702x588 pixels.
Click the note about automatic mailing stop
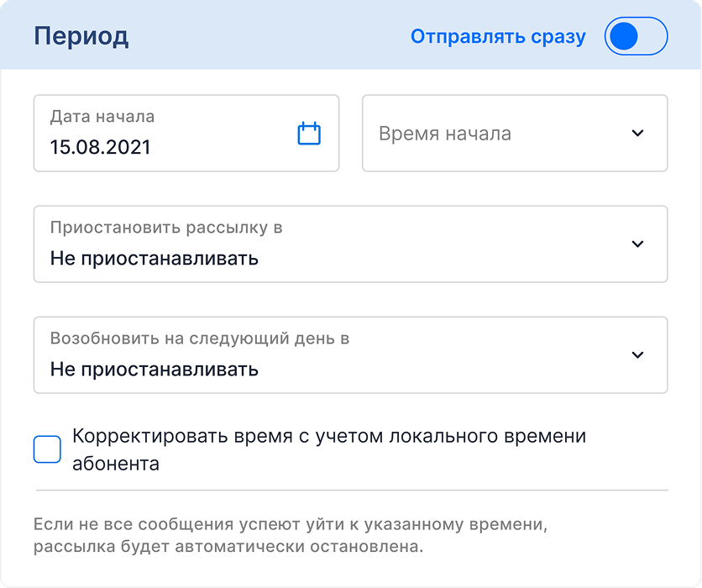pos(290,536)
